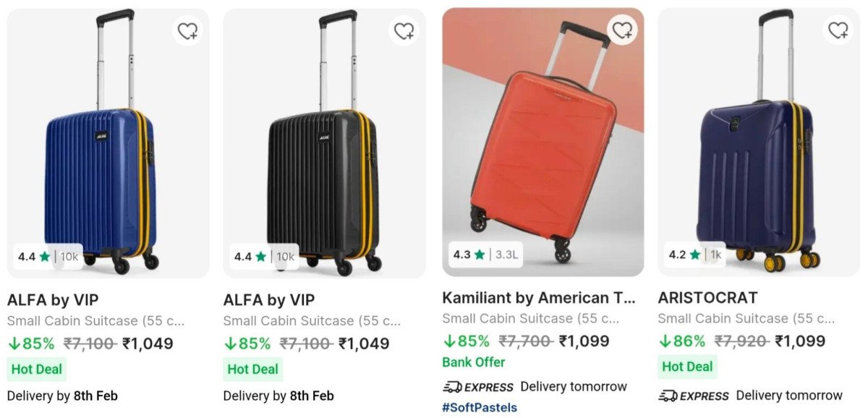Click the Hot Deal tag under ARISTOCRAT
The image size is (868, 418).
(x=686, y=367)
